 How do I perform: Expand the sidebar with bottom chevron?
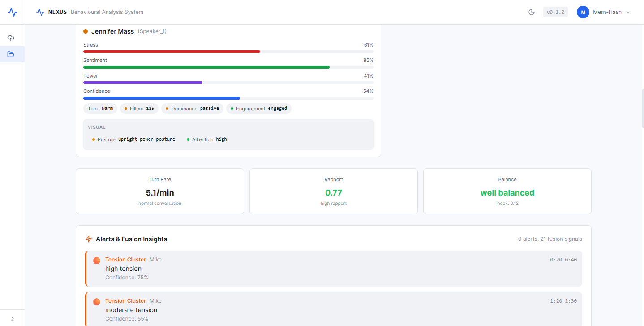(x=12, y=318)
